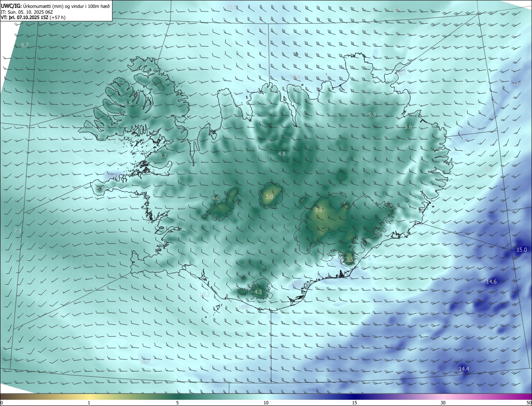Select the 15.0 value in the blue area

522,249
